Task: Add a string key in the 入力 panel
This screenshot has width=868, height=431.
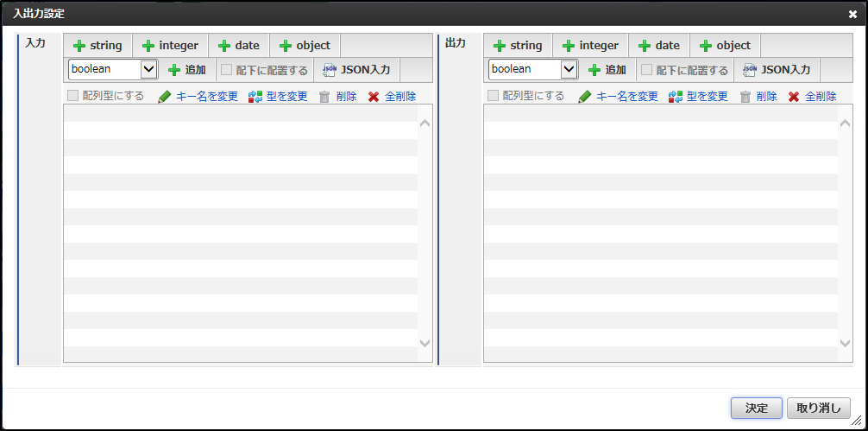Action: pyautogui.click(x=97, y=46)
